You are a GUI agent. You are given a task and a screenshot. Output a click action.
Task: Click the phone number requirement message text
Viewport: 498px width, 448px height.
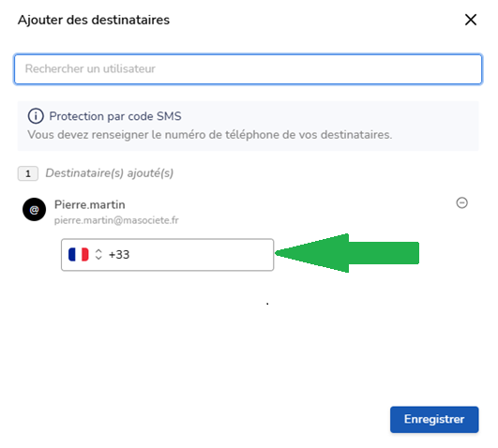[x=210, y=135]
